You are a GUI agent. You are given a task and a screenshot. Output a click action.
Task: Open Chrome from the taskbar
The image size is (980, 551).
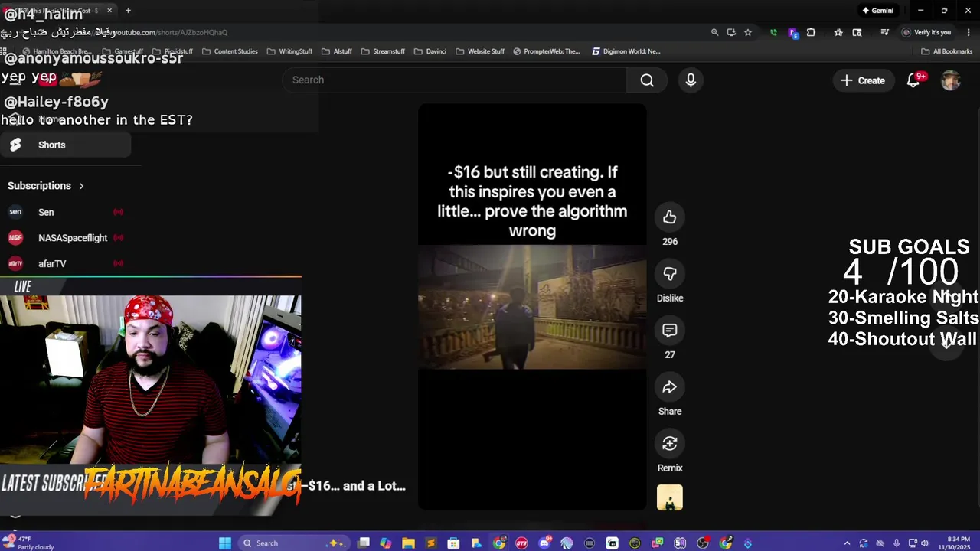(x=499, y=543)
